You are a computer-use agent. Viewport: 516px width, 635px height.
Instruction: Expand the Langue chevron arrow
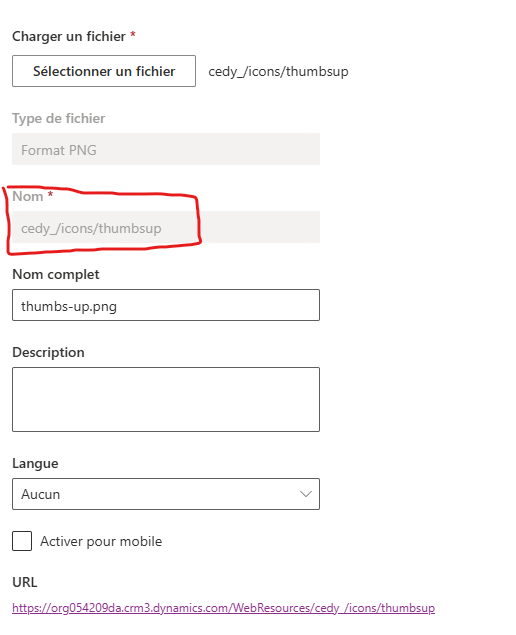pos(306,494)
